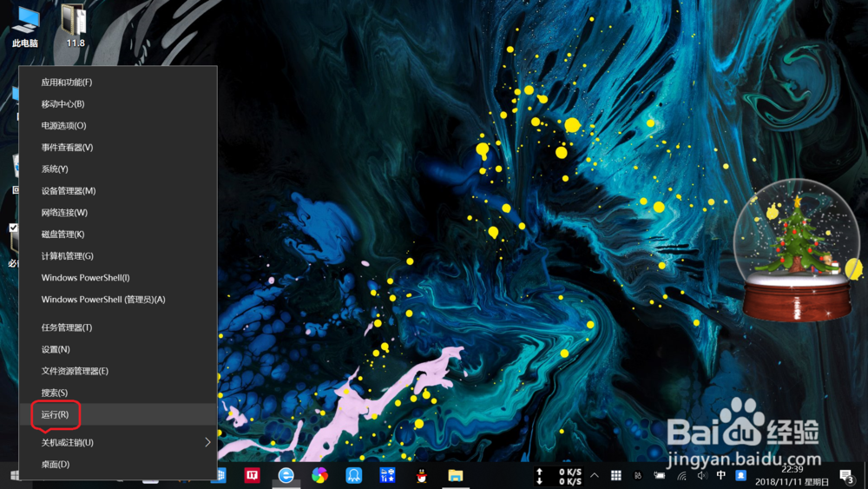This screenshot has height=489, width=868.
Task: Click the network speed monitor widget
Action: point(558,477)
